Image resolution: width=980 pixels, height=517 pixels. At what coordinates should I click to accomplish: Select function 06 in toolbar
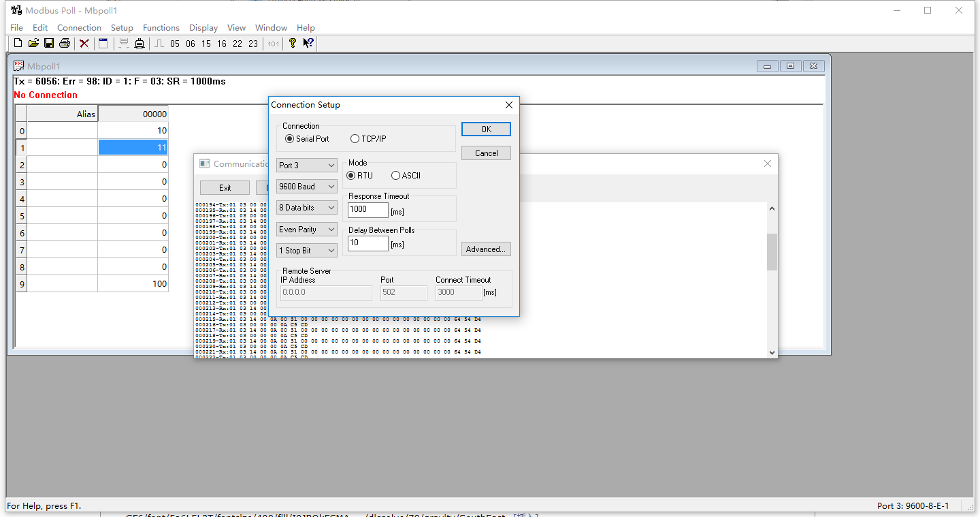tap(191, 44)
